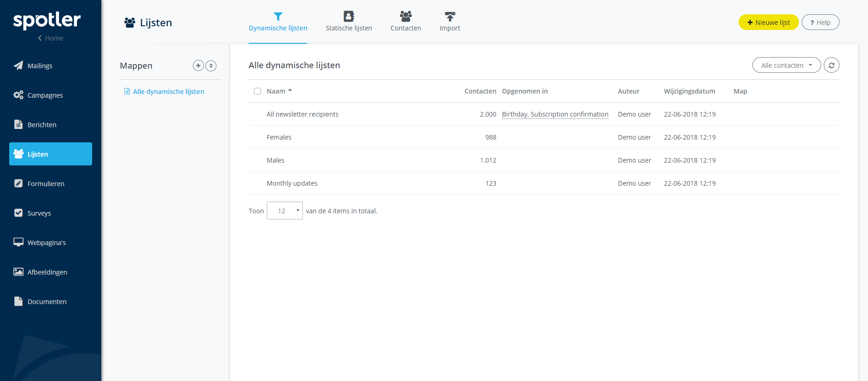This screenshot has height=381, width=868.
Task: Add new folder plus icon in Mappen
Action: coord(198,65)
